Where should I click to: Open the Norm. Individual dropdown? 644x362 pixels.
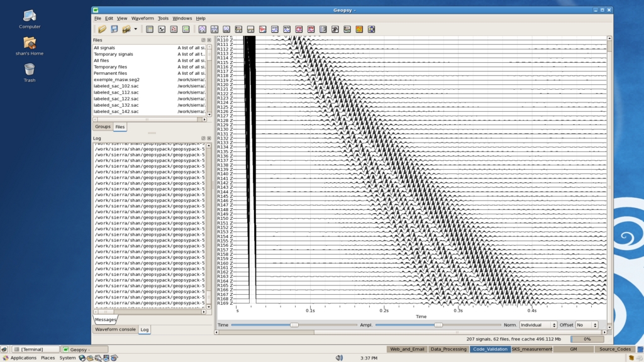pos(538,325)
